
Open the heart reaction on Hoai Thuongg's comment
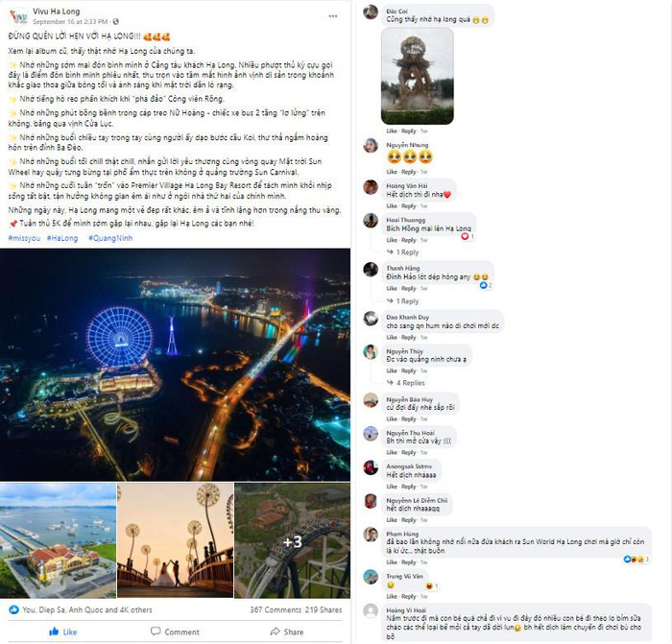465,236
